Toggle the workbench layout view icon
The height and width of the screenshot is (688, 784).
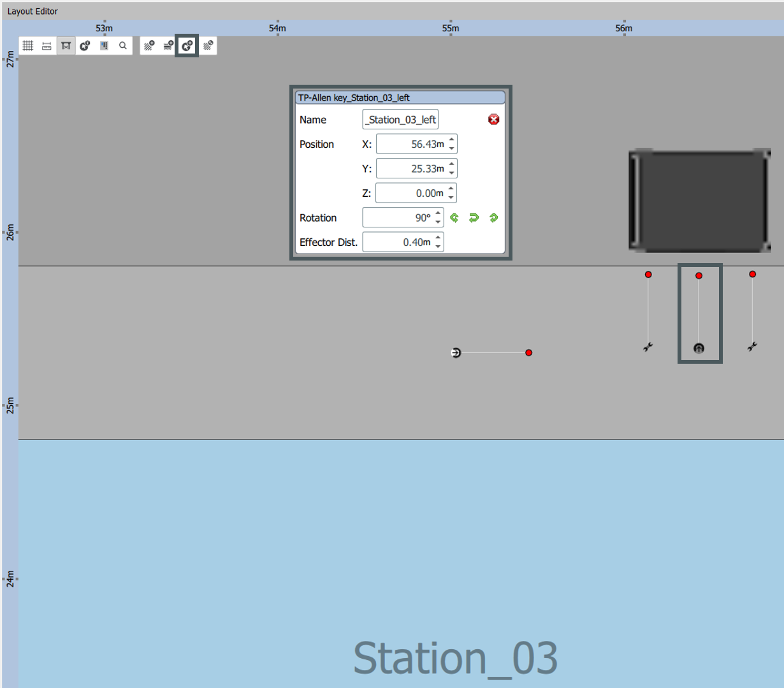pyautogui.click(x=66, y=46)
